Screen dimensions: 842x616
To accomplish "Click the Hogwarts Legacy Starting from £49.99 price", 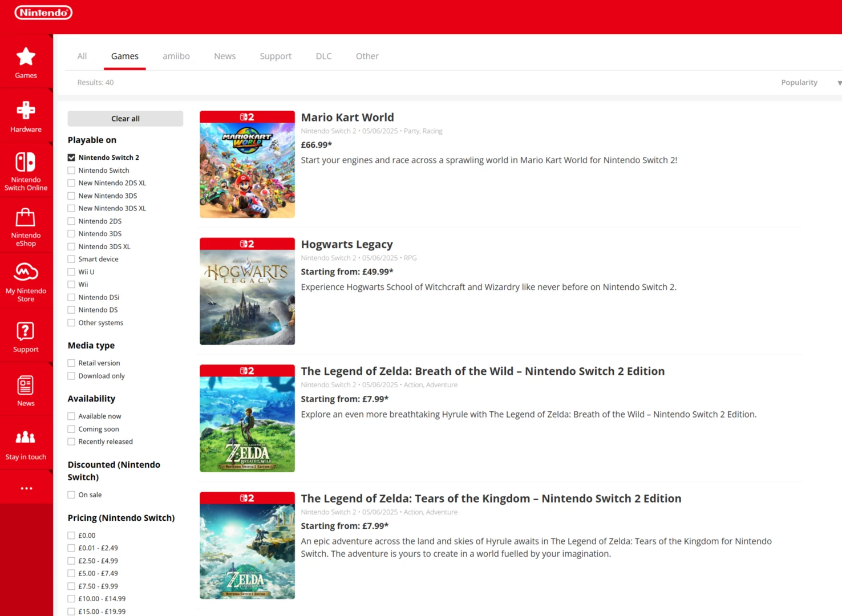I will (x=347, y=272).
